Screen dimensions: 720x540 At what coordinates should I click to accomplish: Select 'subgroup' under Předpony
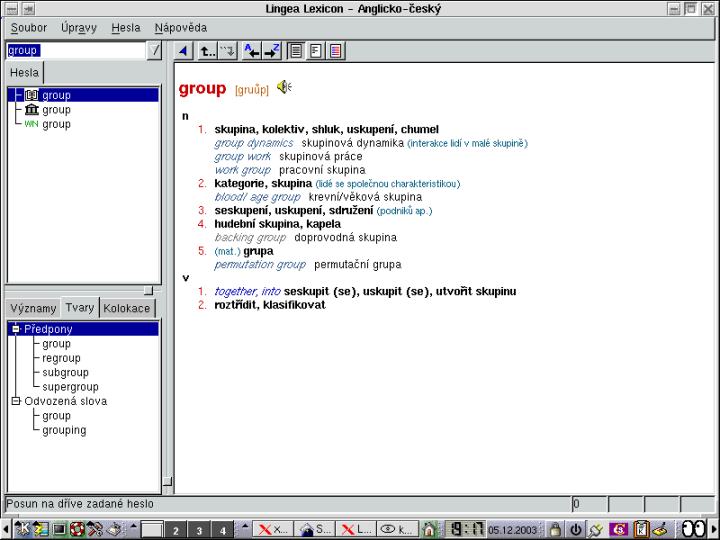(x=65, y=372)
